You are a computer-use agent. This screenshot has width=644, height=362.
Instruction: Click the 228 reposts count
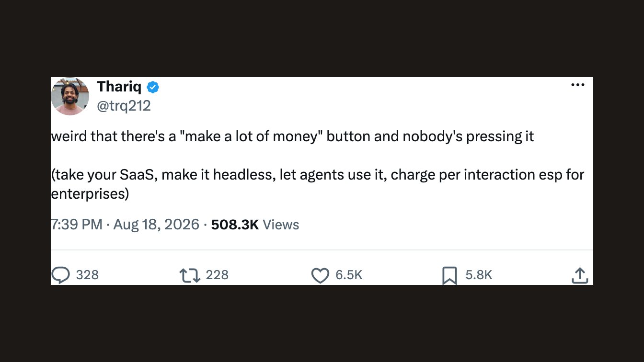[x=217, y=275]
